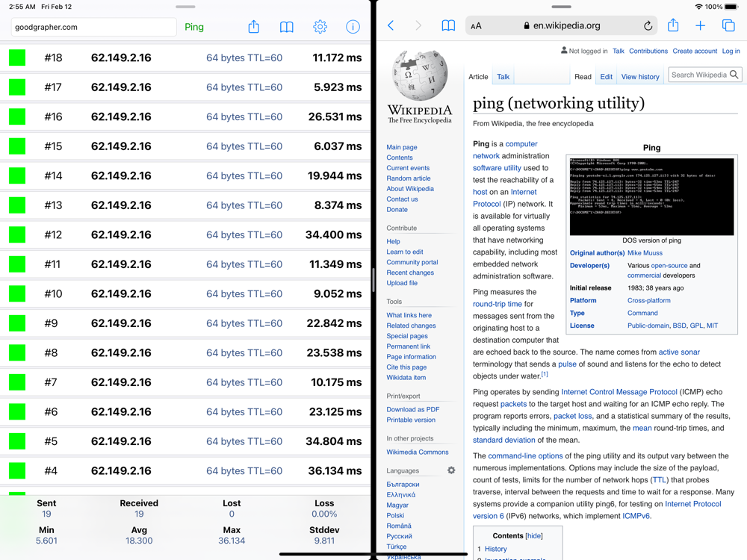
Task: Open a new Safari tab
Action: [x=701, y=25]
